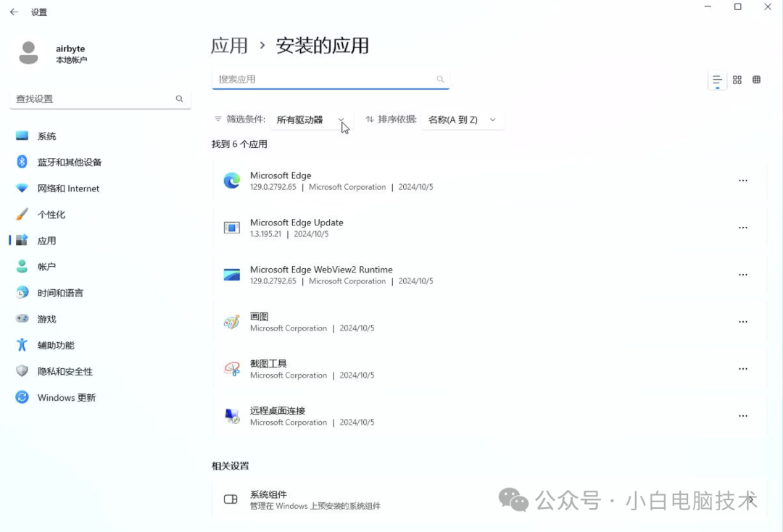Click the 系统 monitor icon in sidebar
Viewport: 783px width, 532px height.
tap(22, 136)
